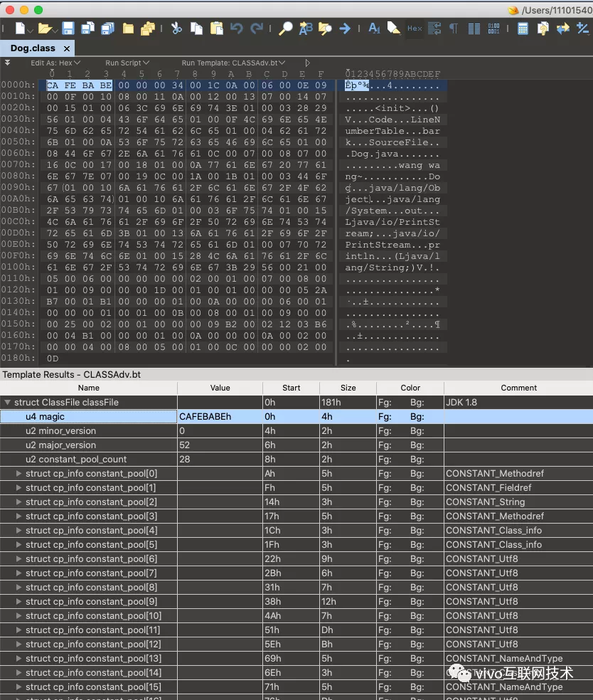593x700 pixels.
Task: Click the CONSTANT_Fieldref comment cell
Action: [518, 487]
